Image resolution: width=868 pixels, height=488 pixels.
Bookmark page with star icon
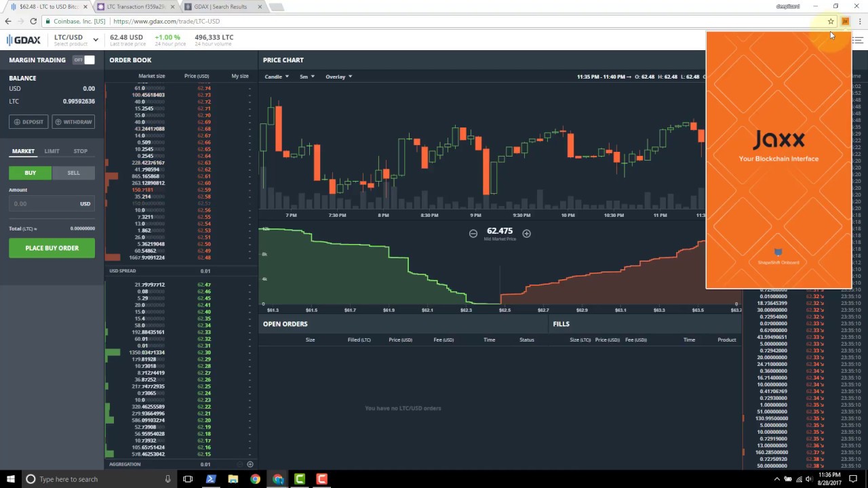tap(831, 21)
